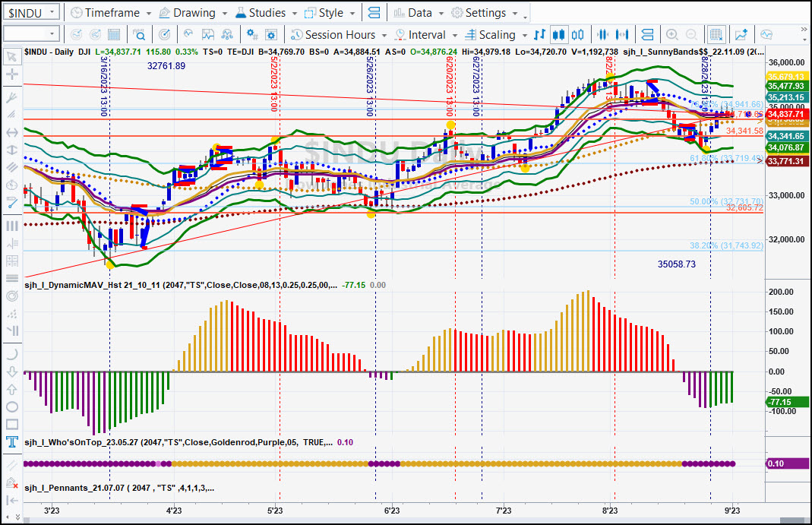Screen dimensions: 812x525
Task: Select the up arrow drawing tool
Action: pos(11,389)
